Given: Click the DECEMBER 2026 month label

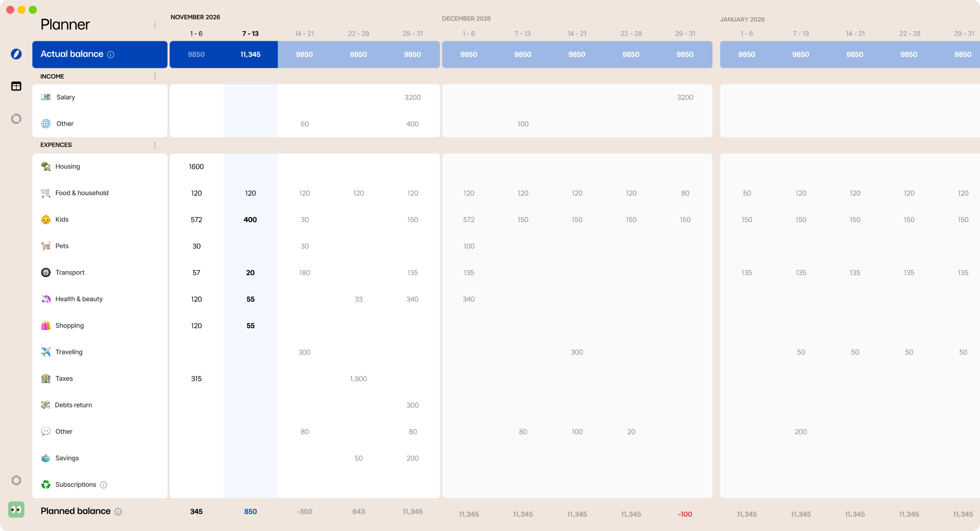Looking at the screenshot, I should 466,19.
